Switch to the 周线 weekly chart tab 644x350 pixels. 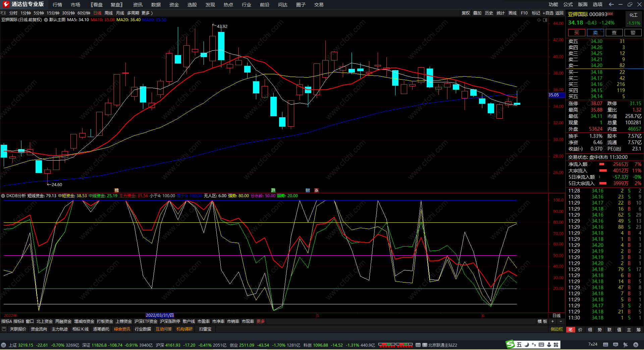coord(109,13)
